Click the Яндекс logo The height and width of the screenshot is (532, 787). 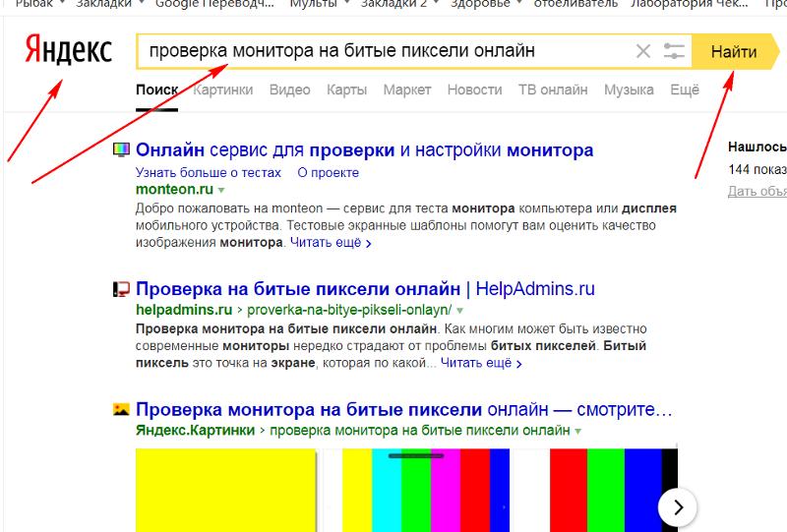(68, 50)
